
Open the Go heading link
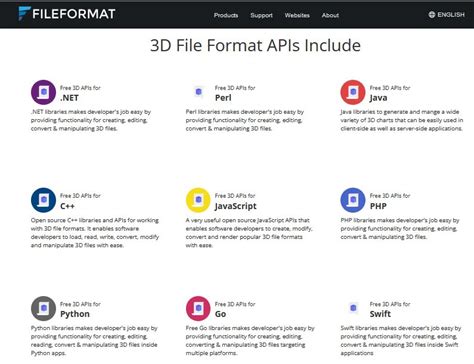[220, 314]
